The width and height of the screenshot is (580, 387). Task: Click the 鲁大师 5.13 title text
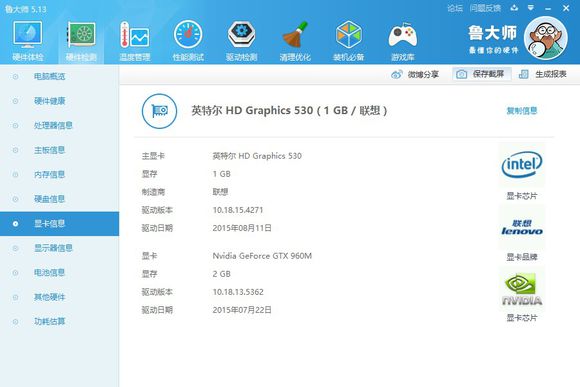[26, 9]
